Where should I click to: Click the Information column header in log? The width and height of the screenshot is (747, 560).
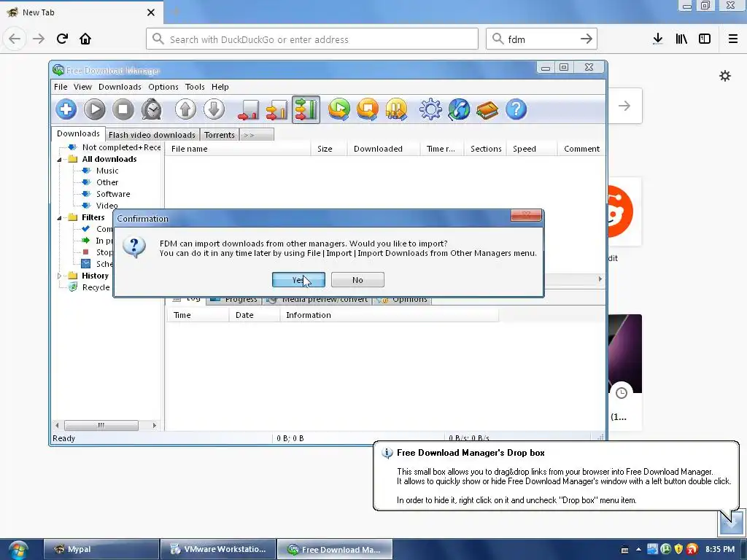pyautogui.click(x=390, y=315)
